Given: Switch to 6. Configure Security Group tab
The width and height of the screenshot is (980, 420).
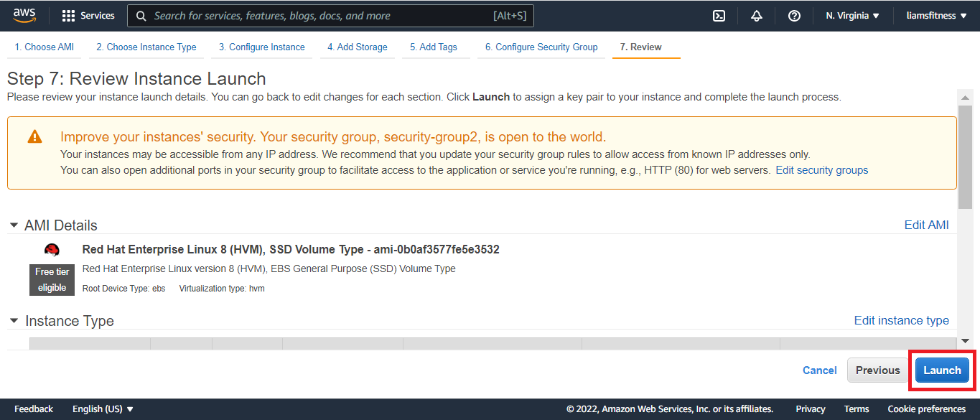Looking at the screenshot, I should [541, 47].
